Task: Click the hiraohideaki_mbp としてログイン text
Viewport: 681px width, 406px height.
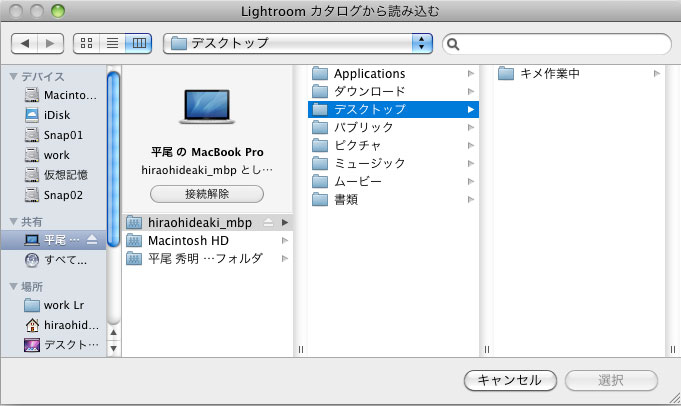Action: point(207,170)
